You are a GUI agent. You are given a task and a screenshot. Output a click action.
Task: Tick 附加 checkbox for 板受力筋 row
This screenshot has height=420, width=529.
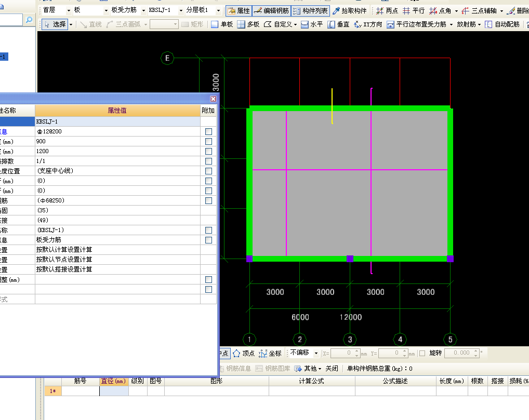(208, 240)
